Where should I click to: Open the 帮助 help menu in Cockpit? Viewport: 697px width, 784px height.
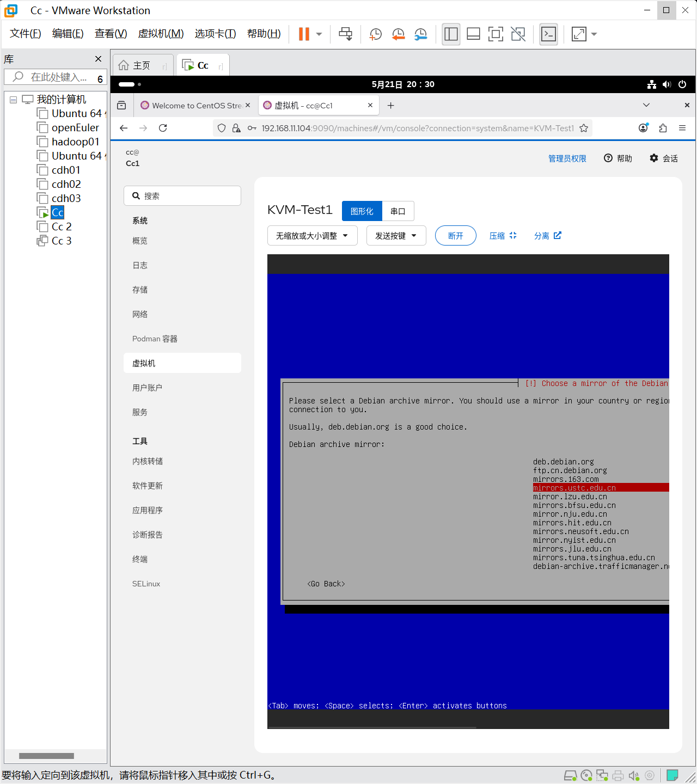click(x=618, y=158)
